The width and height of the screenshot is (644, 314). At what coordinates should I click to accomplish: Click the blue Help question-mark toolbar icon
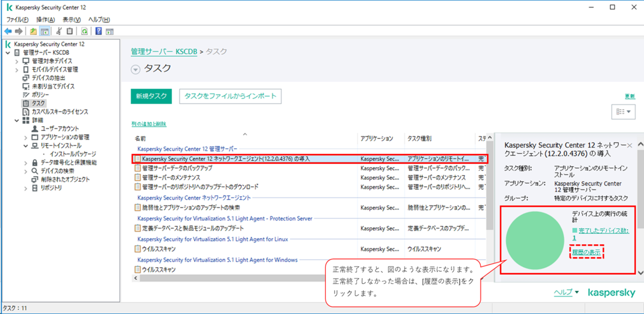[99, 31]
